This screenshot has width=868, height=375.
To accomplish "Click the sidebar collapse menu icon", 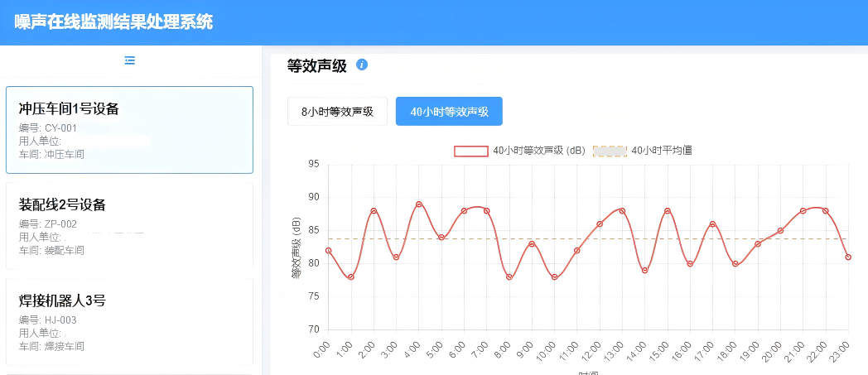I will tap(129, 60).
